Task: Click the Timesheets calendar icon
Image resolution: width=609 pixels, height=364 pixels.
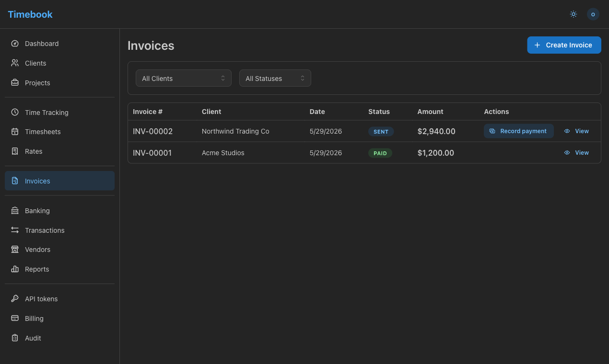Action: click(x=15, y=132)
